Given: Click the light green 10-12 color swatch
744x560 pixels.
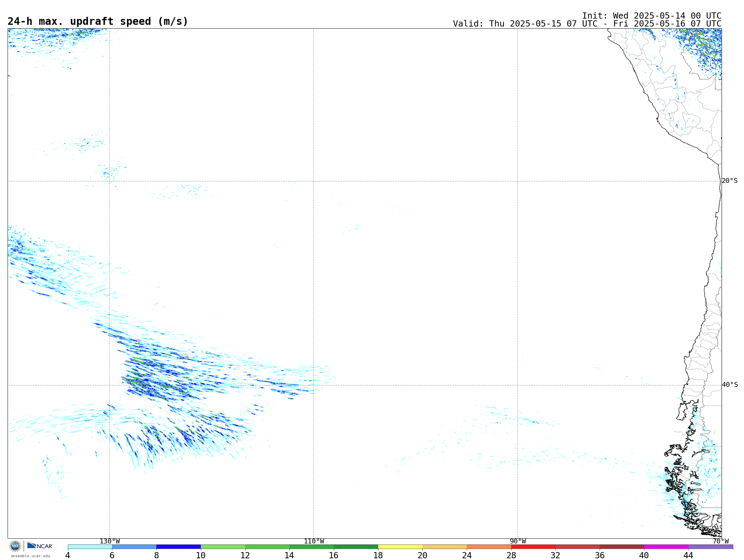Looking at the screenshot, I should coord(223,547).
